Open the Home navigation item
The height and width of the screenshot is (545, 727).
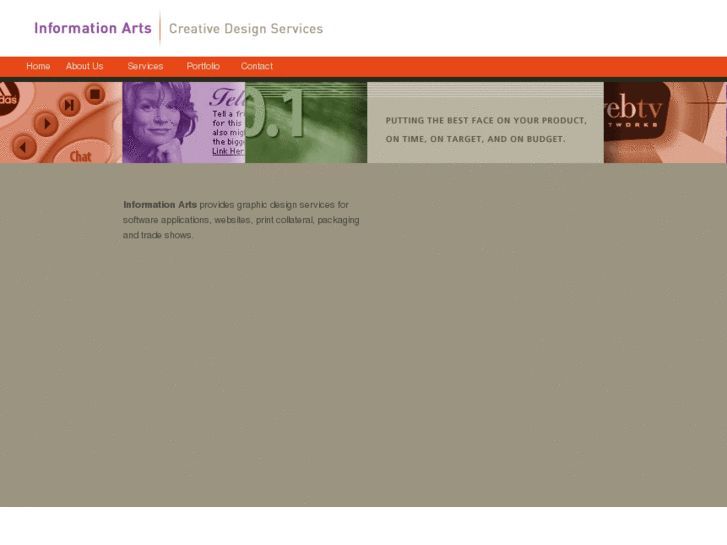tap(38, 66)
